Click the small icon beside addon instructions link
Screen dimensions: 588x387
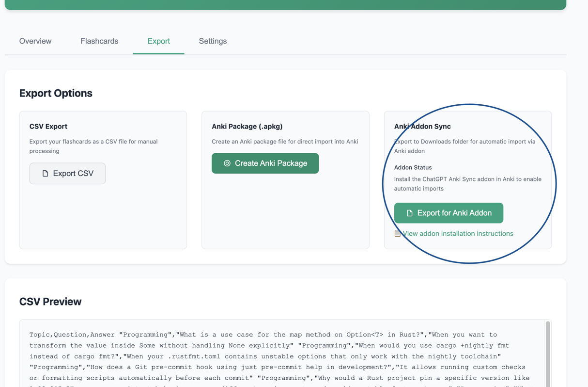point(398,234)
